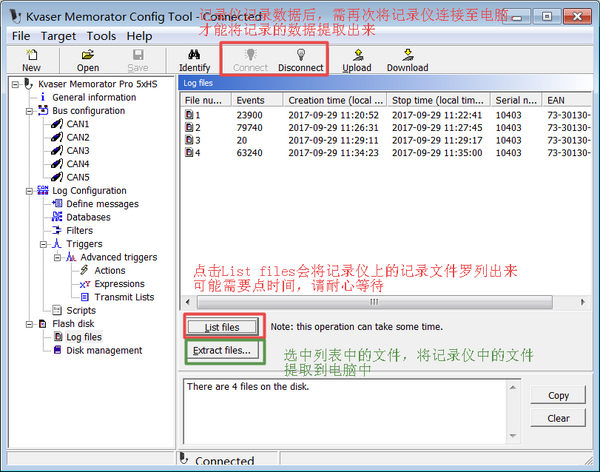Select the CAN1 channel icon in tree

[57, 124]
